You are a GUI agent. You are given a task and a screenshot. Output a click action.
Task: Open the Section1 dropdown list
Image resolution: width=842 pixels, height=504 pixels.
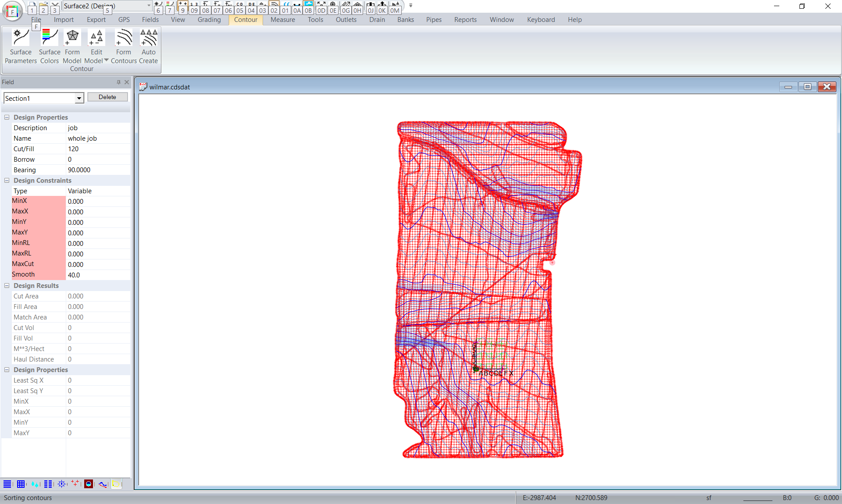[x=79, y=98]
